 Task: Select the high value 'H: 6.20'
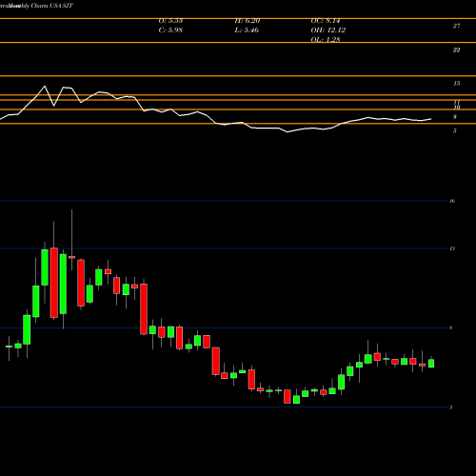248,21
